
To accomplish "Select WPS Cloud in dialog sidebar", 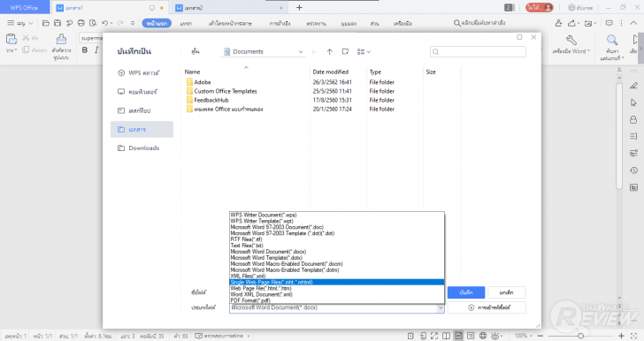I will point(142,73).
